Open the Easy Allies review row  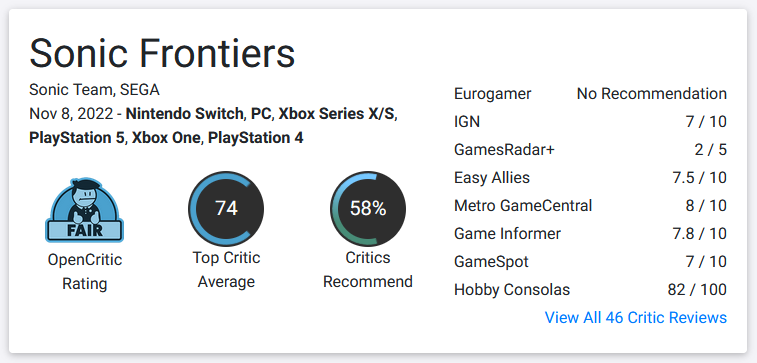[590, 178]
